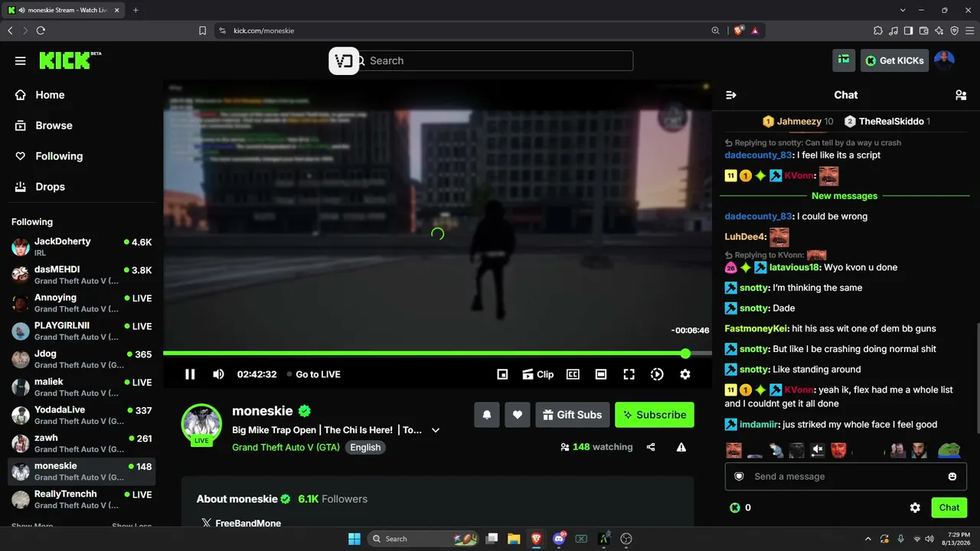Click Get KICKs button
The height and width of the screenshot is (551, 980).
click(x=893, y=60)
